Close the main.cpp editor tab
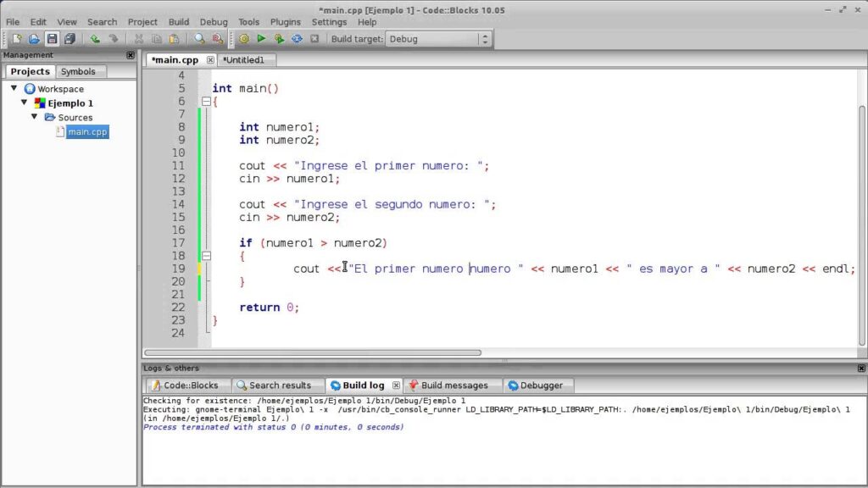This screenshot has height=488, width=868. pyautogui.click(x=210, y=60)
